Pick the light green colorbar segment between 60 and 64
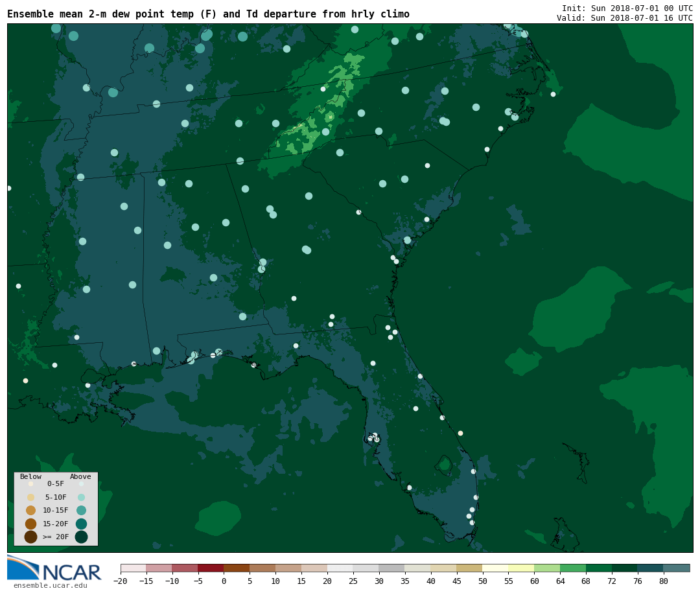The image size is (700, 593). (x=547, y=568)
